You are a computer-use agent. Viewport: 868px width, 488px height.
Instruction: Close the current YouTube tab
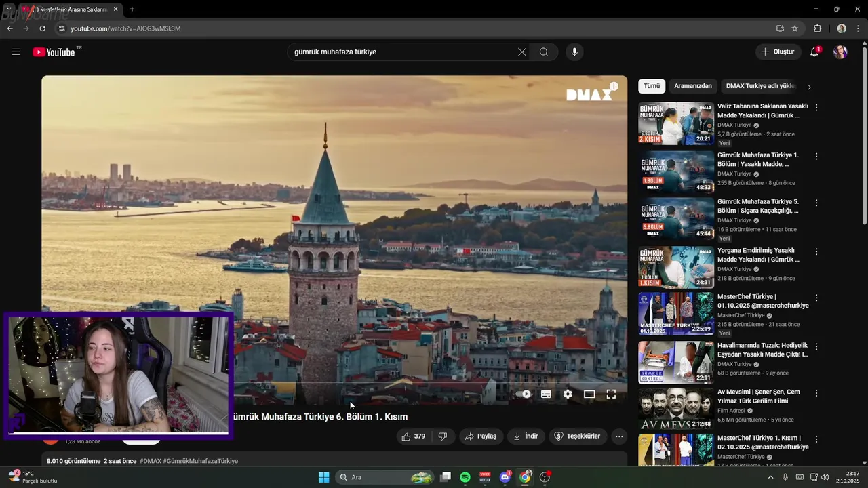pos(115,9)
